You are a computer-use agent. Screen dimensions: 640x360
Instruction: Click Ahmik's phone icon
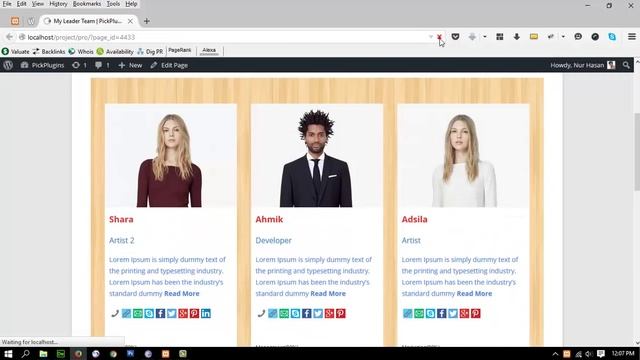[261, 313]
